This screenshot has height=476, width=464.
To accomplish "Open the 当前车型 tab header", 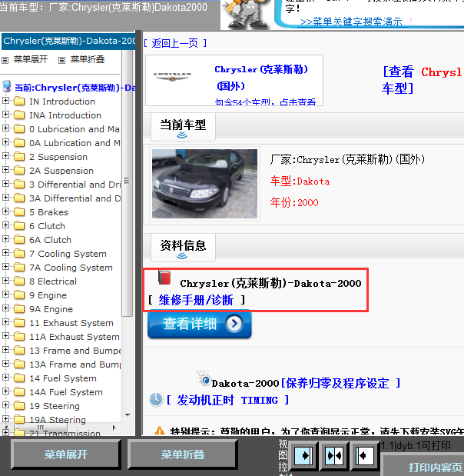I will pos(183,127).
